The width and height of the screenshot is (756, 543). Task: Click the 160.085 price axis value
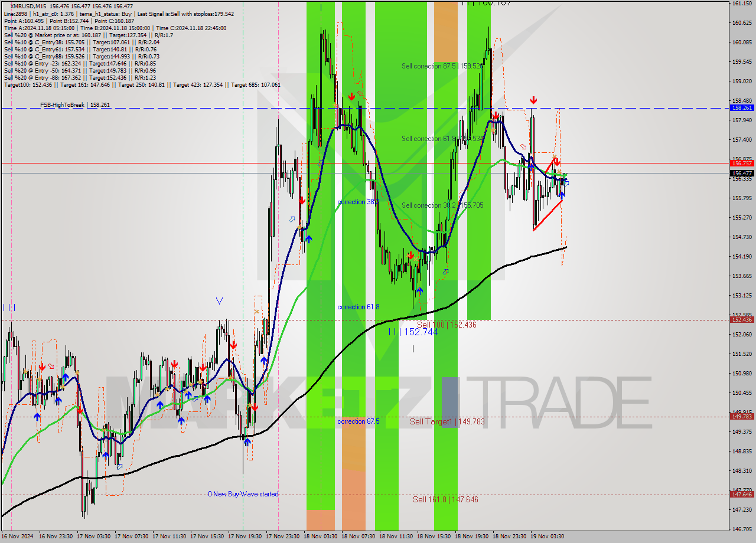click(x=742, y=42)
